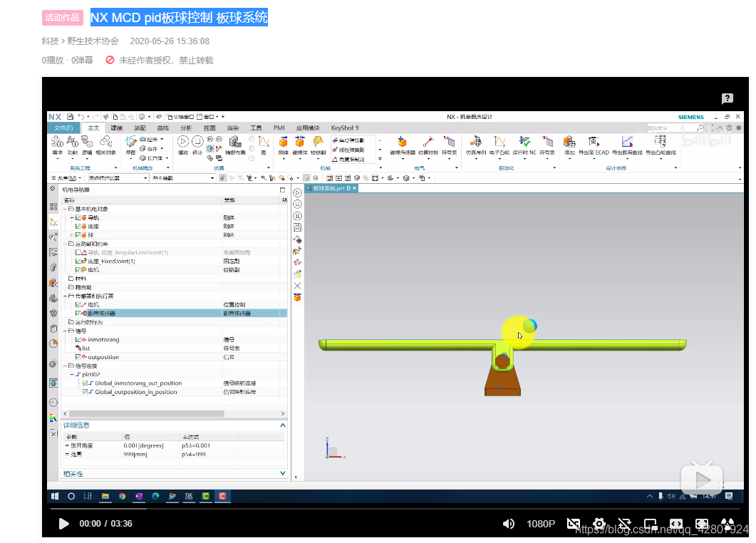Click the 科技 category link
The height and width of the screenshot is (543, 756).
click(x=50, y=41)
